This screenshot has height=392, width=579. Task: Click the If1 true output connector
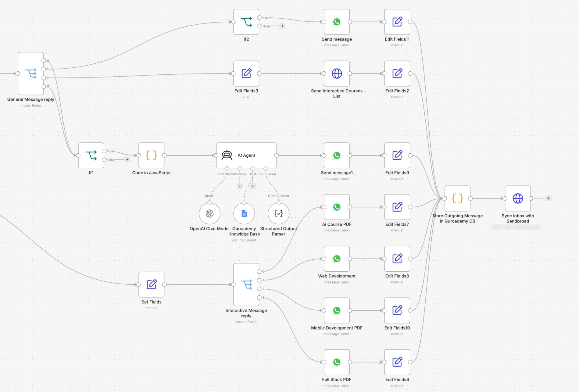[104, 151]
